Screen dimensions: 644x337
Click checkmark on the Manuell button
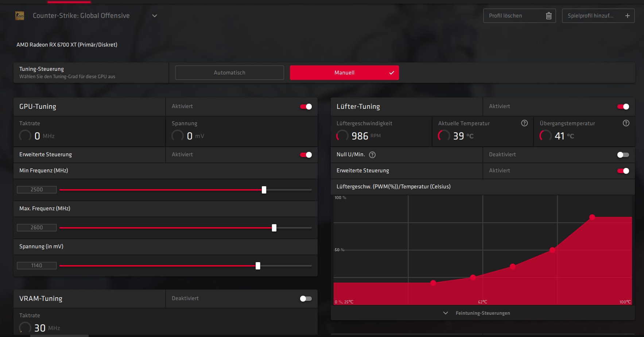coord(392,73)
